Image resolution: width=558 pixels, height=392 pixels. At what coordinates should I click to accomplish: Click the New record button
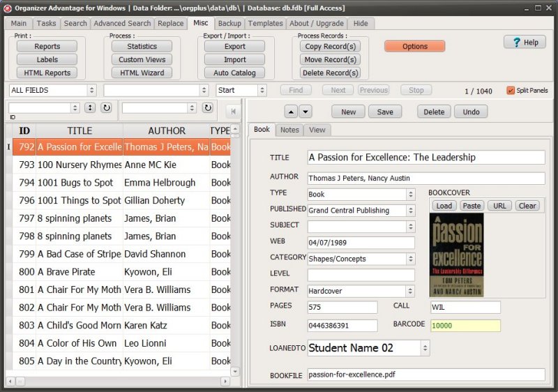348,112
